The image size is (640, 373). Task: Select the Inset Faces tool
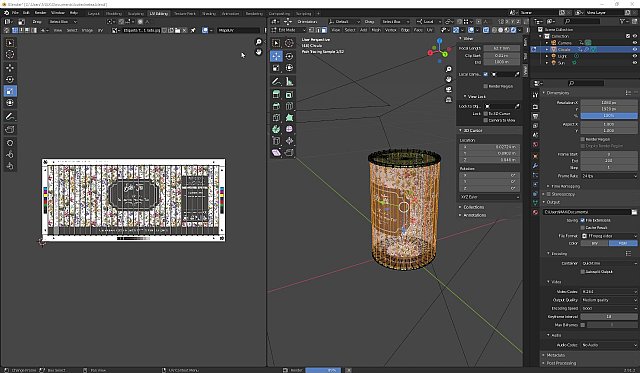(289, 95)
